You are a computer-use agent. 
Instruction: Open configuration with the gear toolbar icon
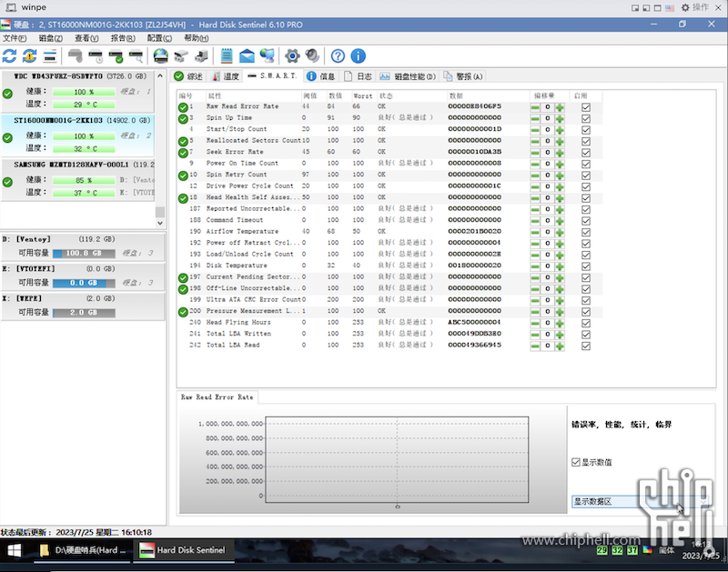(x=292, y=56)
